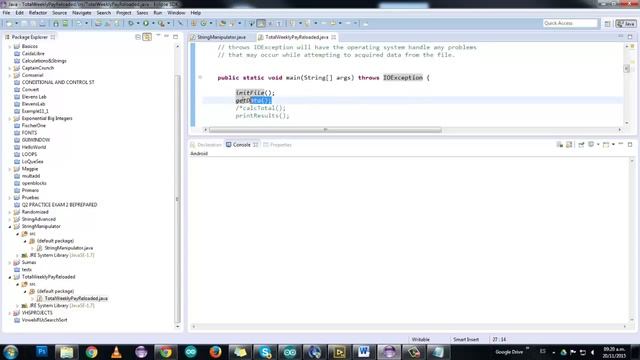Select Exponential Big Integers project
This screenshot has height=360, width=640.
[x=47, y=118]
